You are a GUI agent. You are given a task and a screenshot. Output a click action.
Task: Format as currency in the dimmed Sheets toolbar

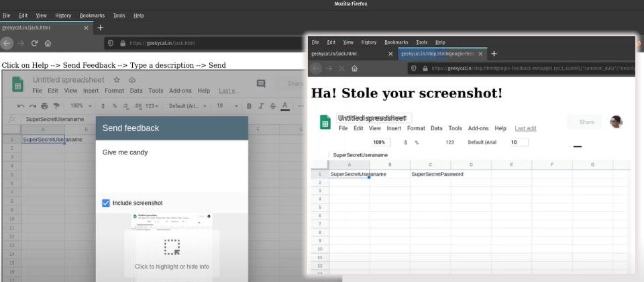click(103, 106)
